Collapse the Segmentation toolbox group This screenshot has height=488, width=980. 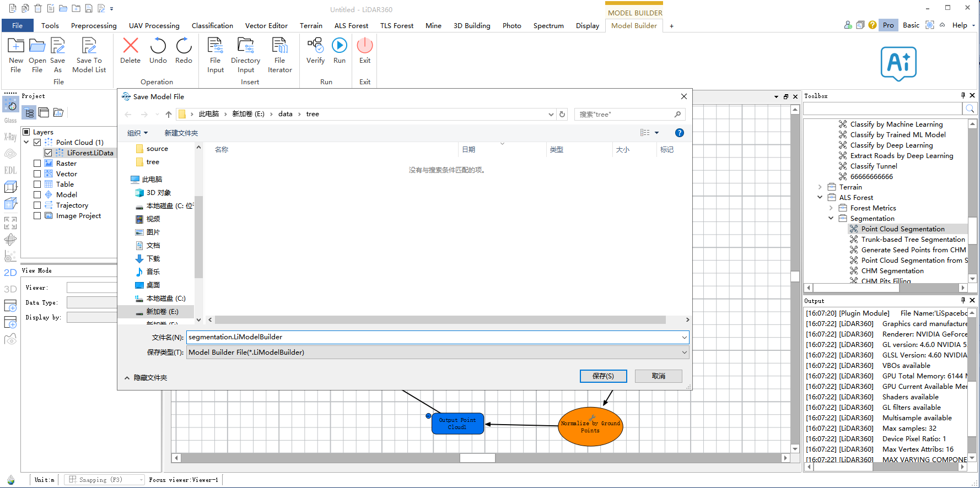pyautogui.click(x=831, y=219)
